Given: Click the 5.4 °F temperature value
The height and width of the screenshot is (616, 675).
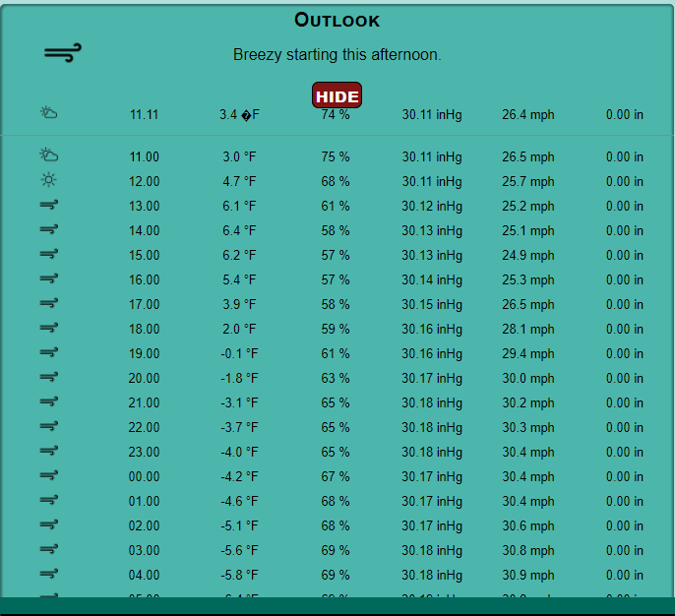Looking at the screenshot, I should pyautogui.click(x=239, y=279).
